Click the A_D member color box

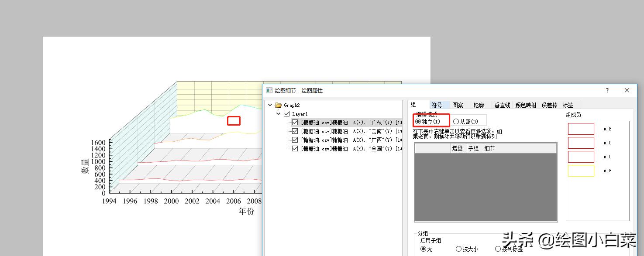coord(581,157)
